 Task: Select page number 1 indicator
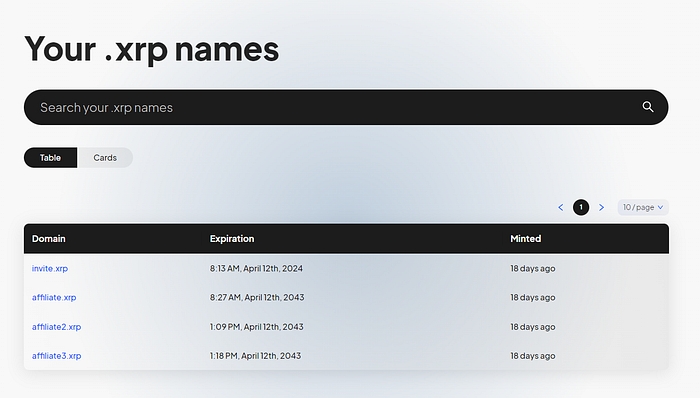point(581,207)
